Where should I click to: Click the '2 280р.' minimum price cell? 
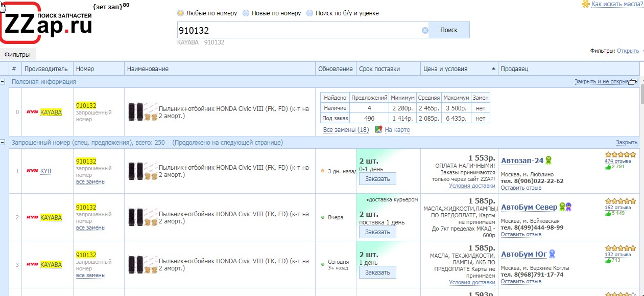click(x=402, y=108)
